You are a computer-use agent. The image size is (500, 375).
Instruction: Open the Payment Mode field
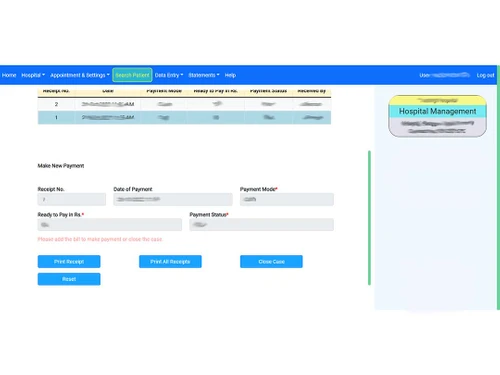(287, 199)
